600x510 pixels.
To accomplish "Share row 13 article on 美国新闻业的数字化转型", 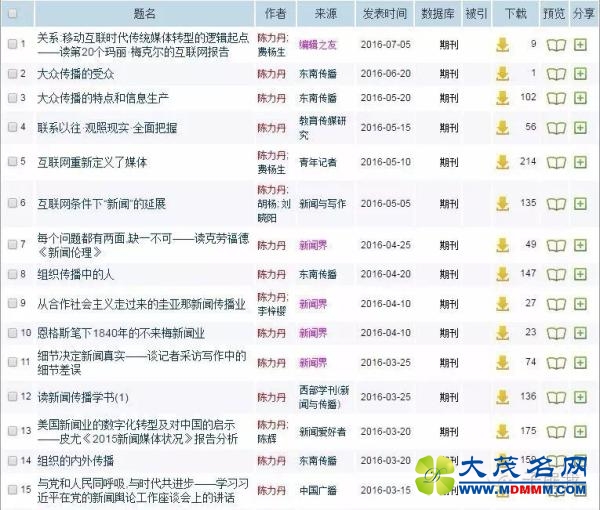I will pos(580,432).
